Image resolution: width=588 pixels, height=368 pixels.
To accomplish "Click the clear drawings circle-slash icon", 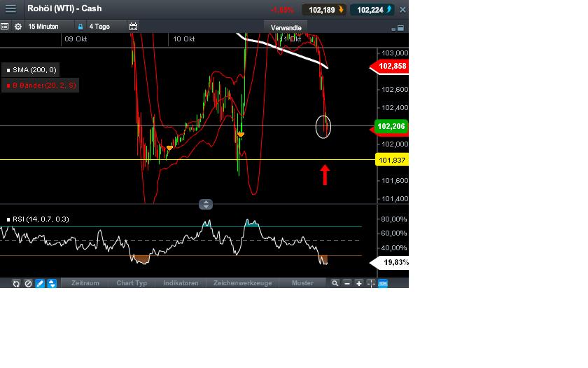I will click(x=28, y=283).
